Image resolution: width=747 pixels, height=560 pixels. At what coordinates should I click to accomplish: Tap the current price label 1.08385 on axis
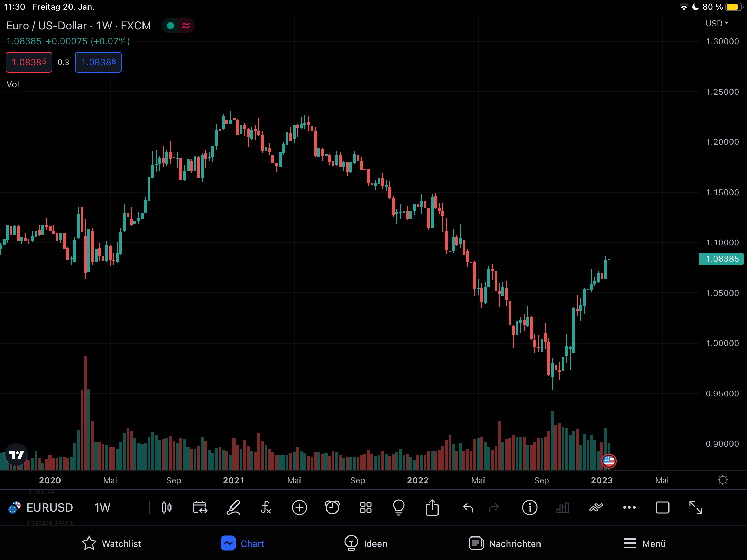(721, 259)
